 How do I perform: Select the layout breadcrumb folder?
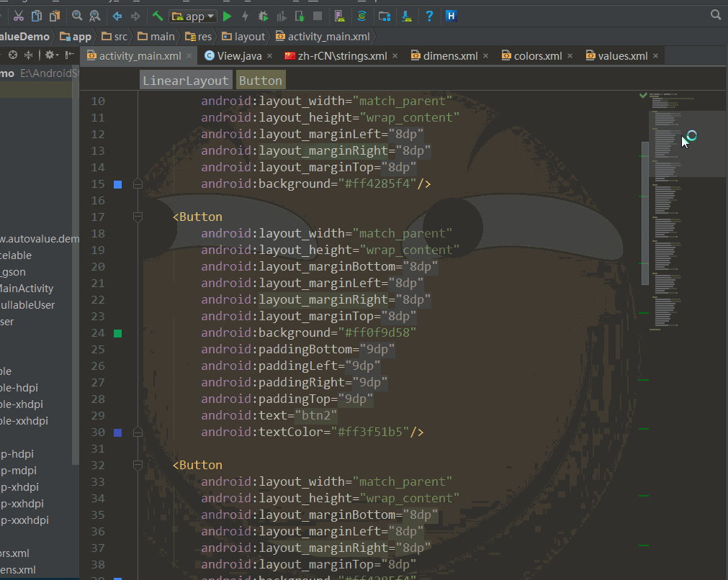pos(243,37)
